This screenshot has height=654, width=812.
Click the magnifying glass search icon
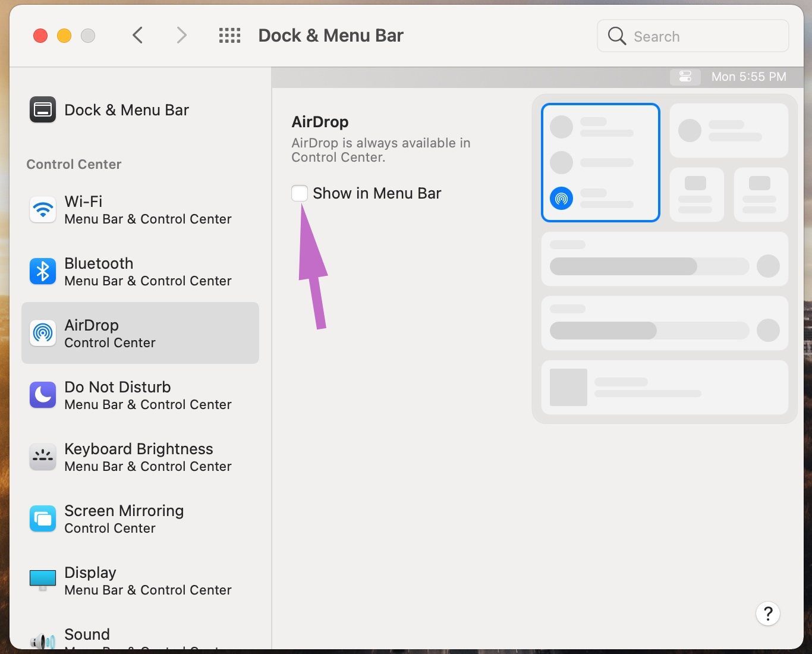coord(616,36)
